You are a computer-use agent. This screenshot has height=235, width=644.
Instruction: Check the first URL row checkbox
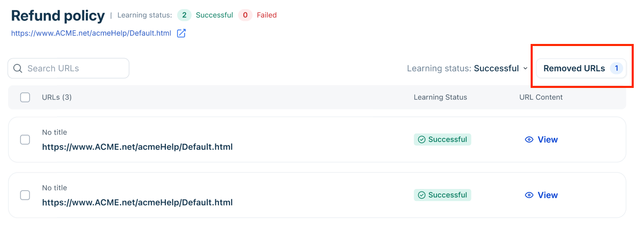(25, 140)
